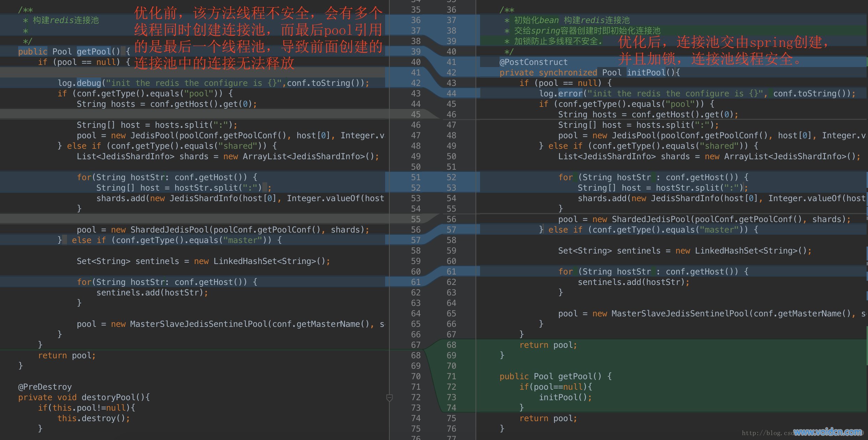Click 'hosts.split(":")' line in right pane
The height and width of the screenshot is (440, 868).
tap(638, 125)
